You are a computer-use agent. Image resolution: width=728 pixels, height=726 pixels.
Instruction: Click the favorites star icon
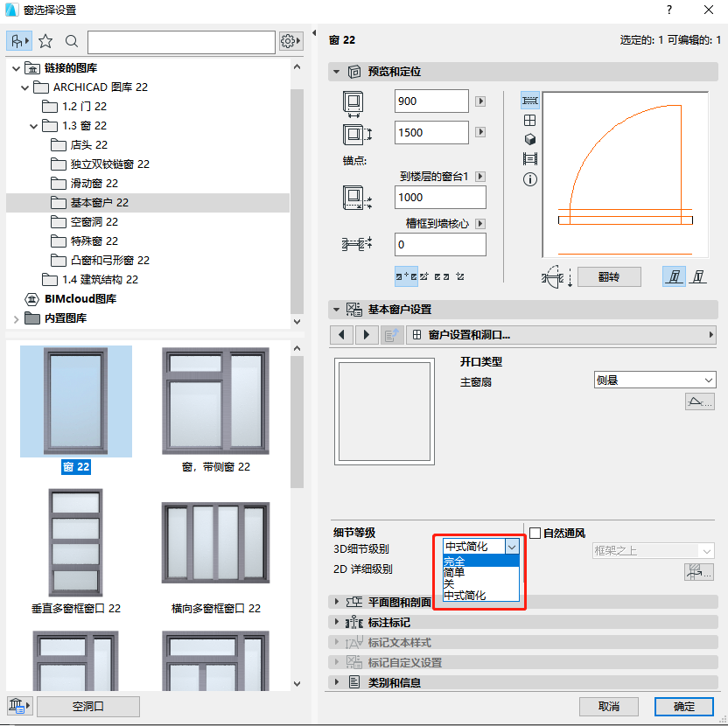click(45, 40)
